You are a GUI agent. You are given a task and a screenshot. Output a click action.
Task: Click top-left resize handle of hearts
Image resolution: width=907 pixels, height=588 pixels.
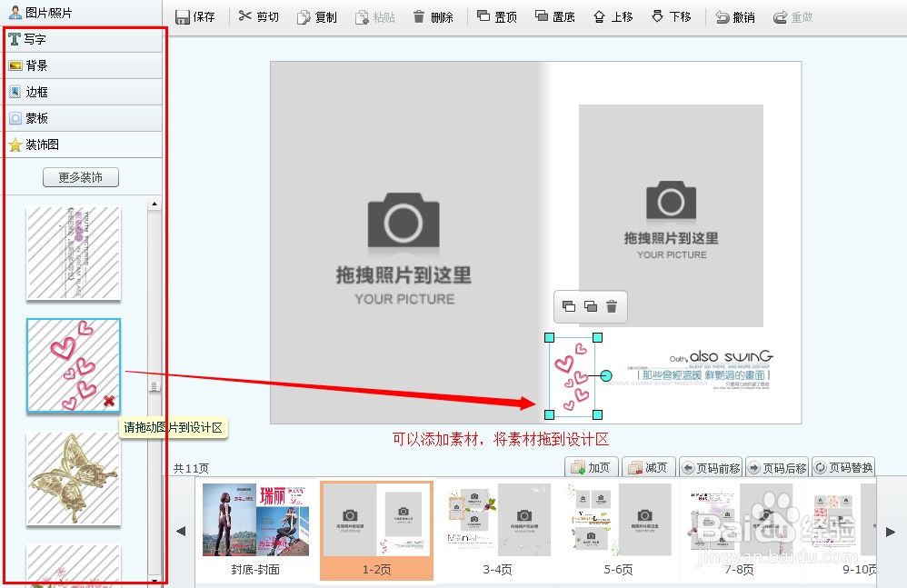pyautogui.click(x=550, y=338)
